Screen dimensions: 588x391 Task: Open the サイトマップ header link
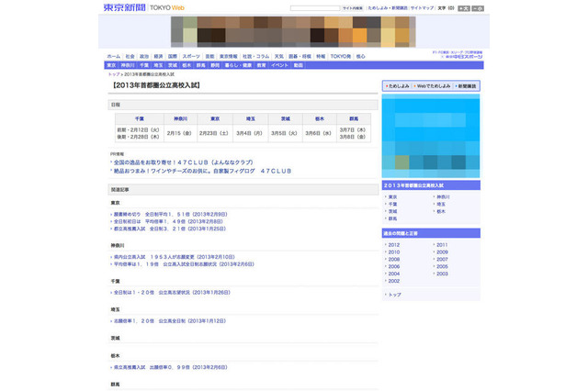point(422,8)
